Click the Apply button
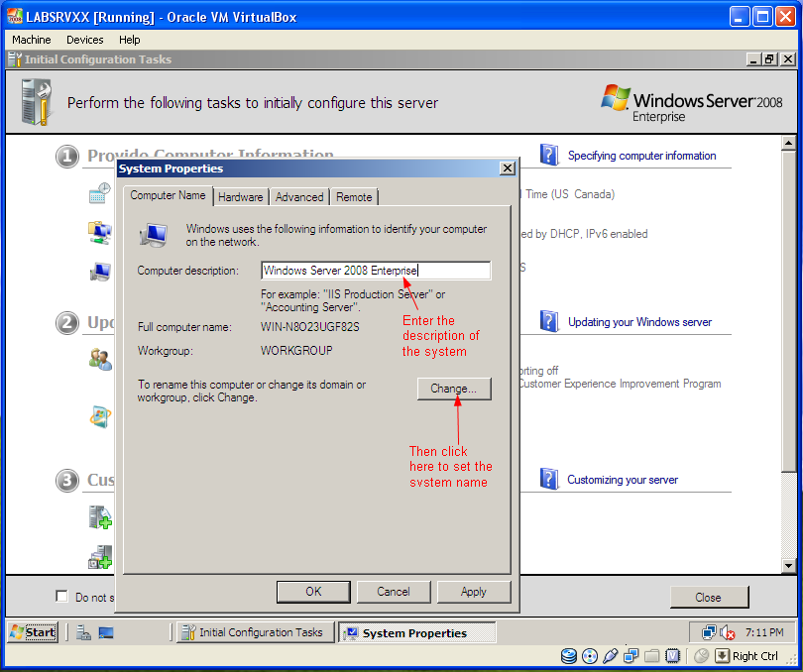Screen dimensions: 803x672 point(474,592)
